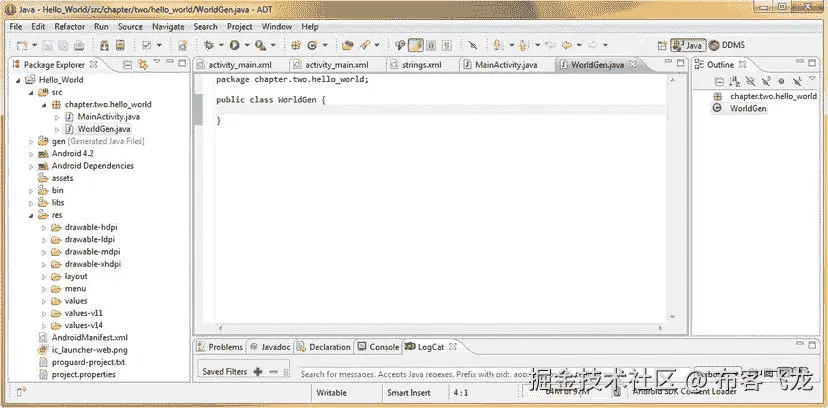The height and width of the screenshot is (408, 828).
Task: Open the Android Virtual Device Manager icon
Action: coord(120,45)
